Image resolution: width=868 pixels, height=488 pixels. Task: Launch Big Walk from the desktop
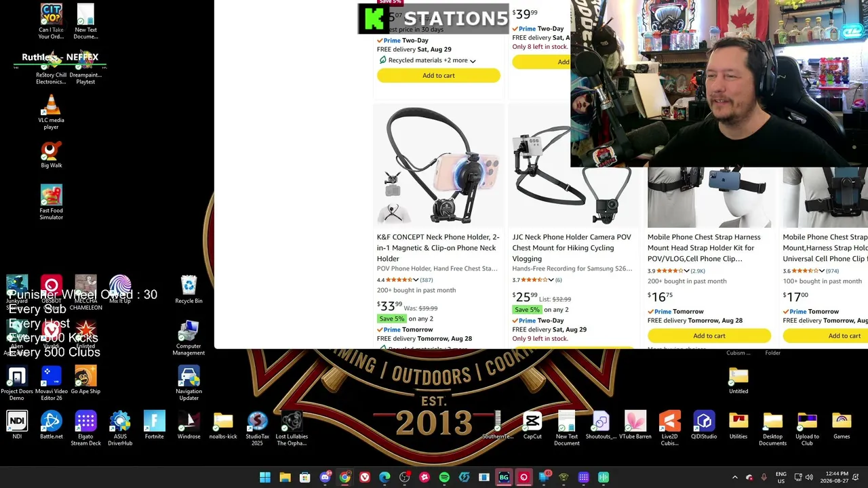(x=51, y=154)
